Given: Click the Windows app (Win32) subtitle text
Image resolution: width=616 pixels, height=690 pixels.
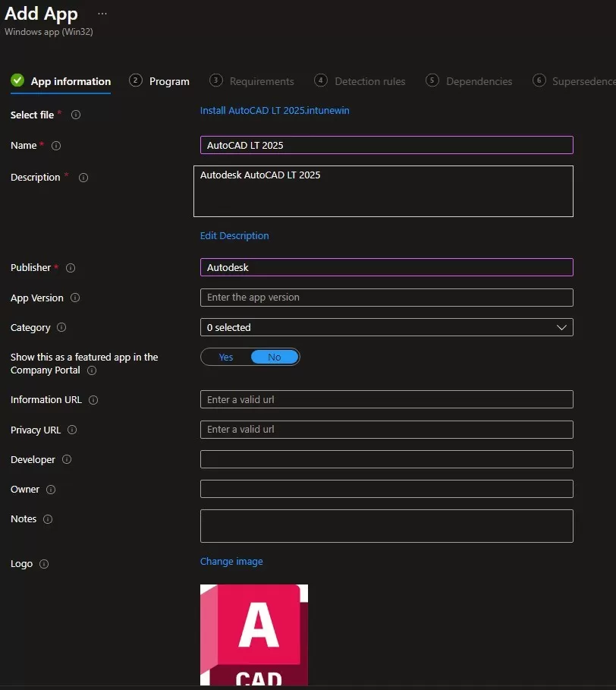Looking at the screenshot, I should [49, 32].
